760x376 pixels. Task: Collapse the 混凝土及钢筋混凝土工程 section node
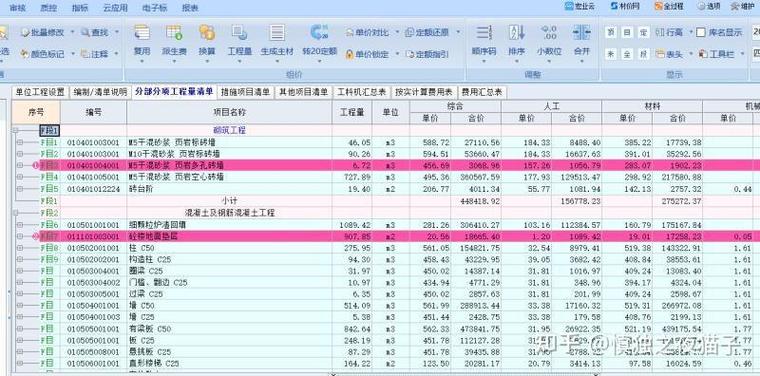[x=16, y=213]
